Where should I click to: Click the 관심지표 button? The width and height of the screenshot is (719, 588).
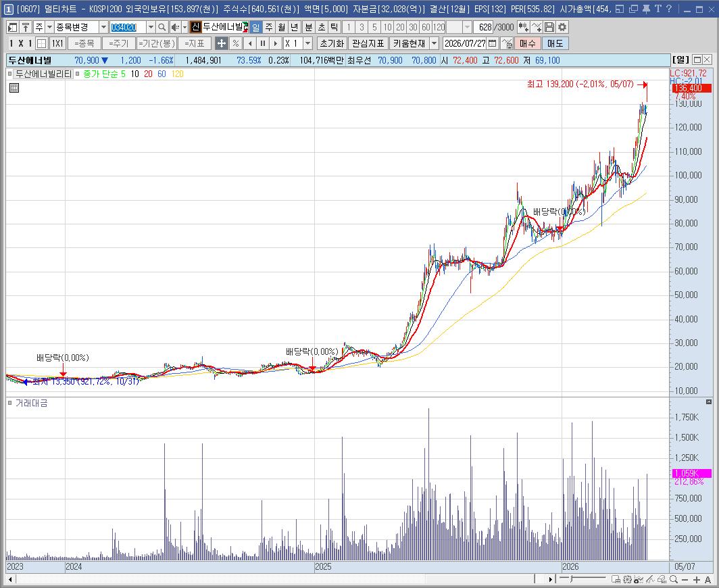[368, 43]
